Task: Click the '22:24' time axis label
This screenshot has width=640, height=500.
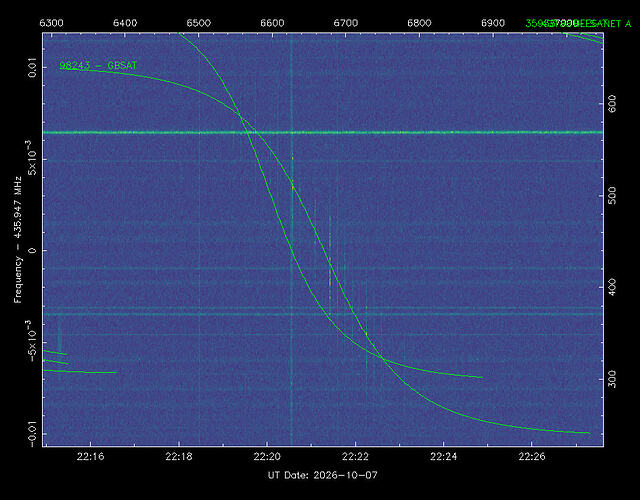Action: (x=443, y=457)
